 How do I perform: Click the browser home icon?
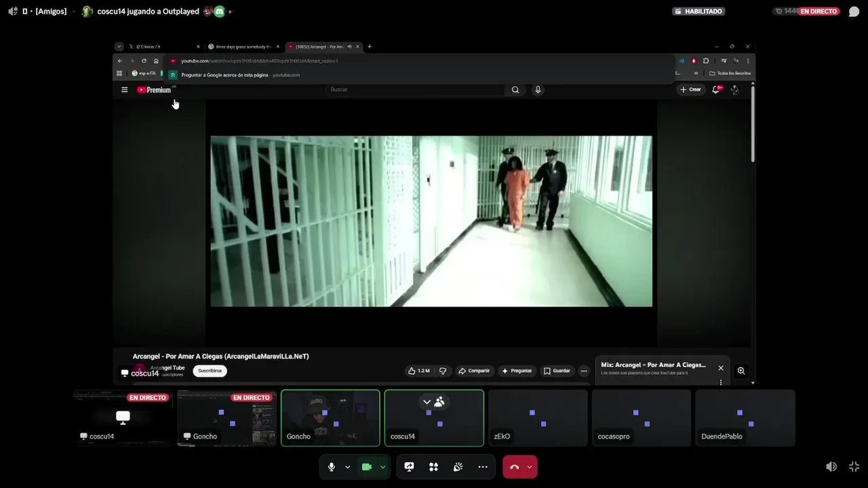(156, 61)
